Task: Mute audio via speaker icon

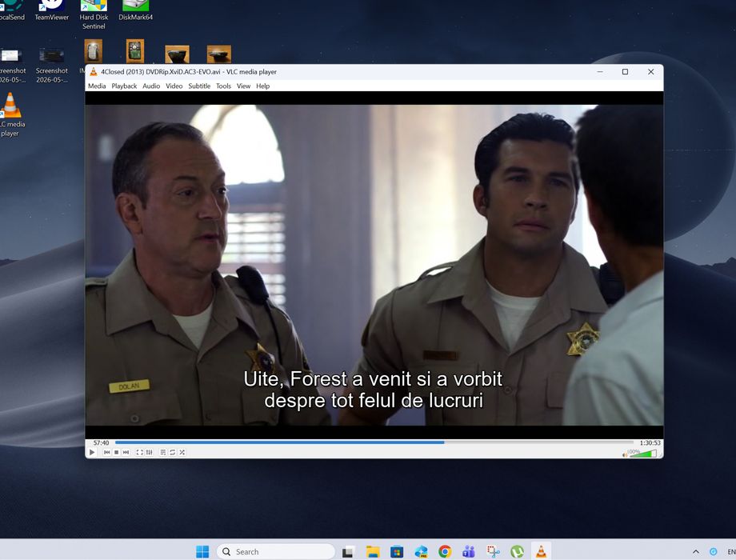Action: tap(625, 454)
